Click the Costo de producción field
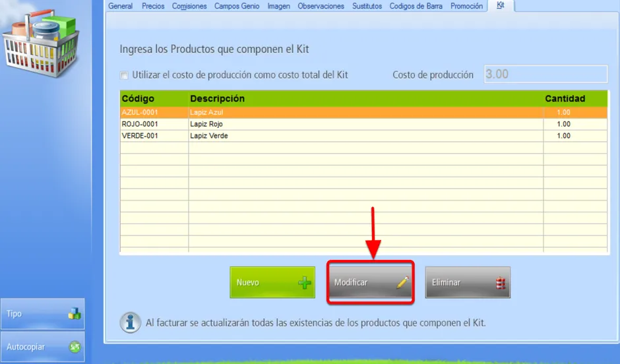Screen dimensions: 620x364 pyautogui.click(x=545, y=75)
